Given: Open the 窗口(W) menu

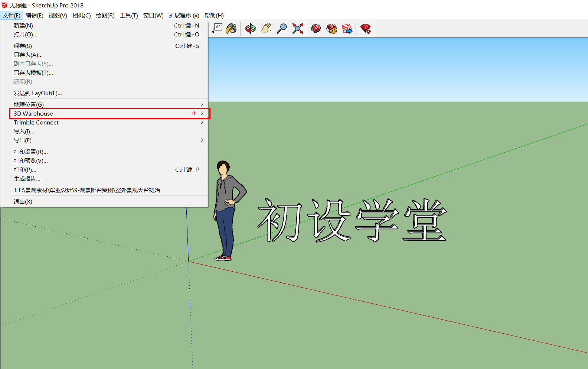Looking at the screenshot, I should [153, 15].
